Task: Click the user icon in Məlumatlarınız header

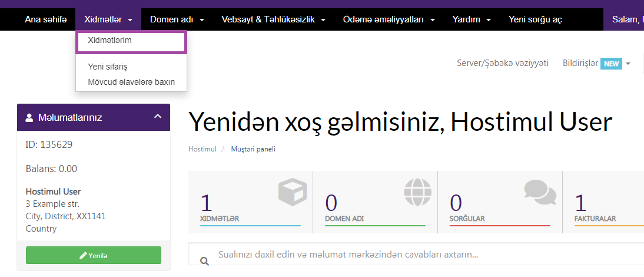Action: pyautogui.click(x=29, y=117)
